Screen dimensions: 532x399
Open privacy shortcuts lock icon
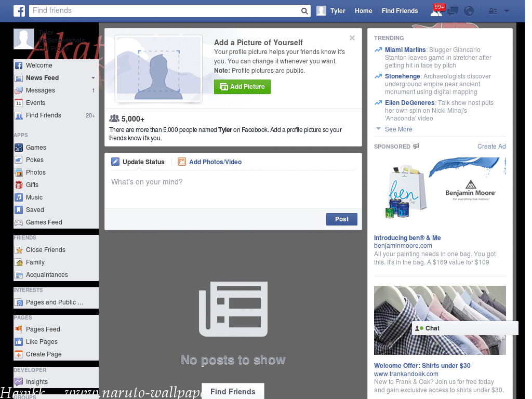493,11
